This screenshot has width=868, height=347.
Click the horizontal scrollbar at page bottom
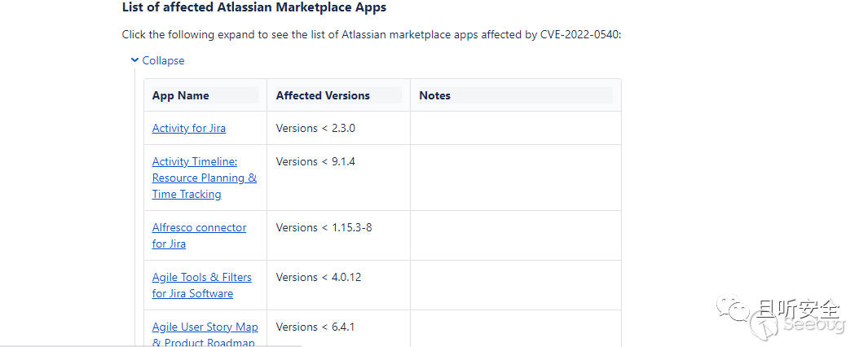pos(151,345)
